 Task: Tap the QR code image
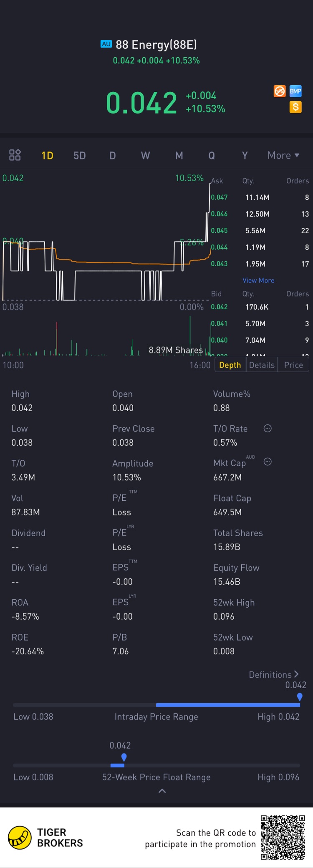[x=283, y=837]
